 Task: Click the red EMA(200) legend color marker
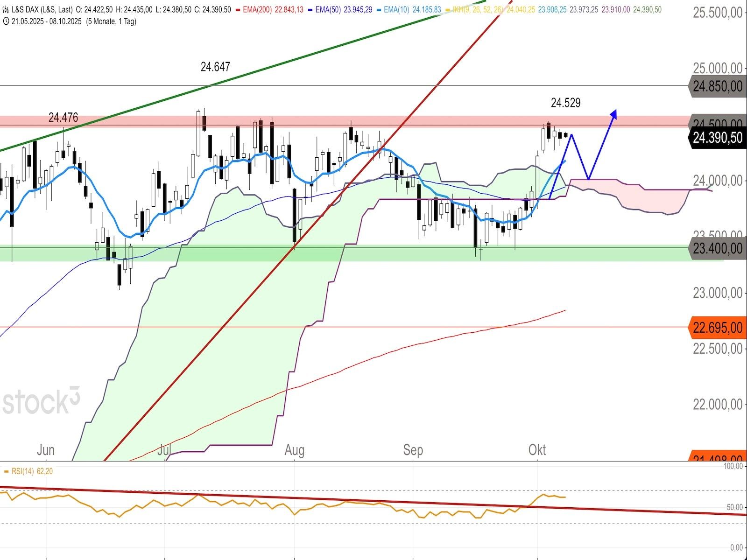pos(237,10)
